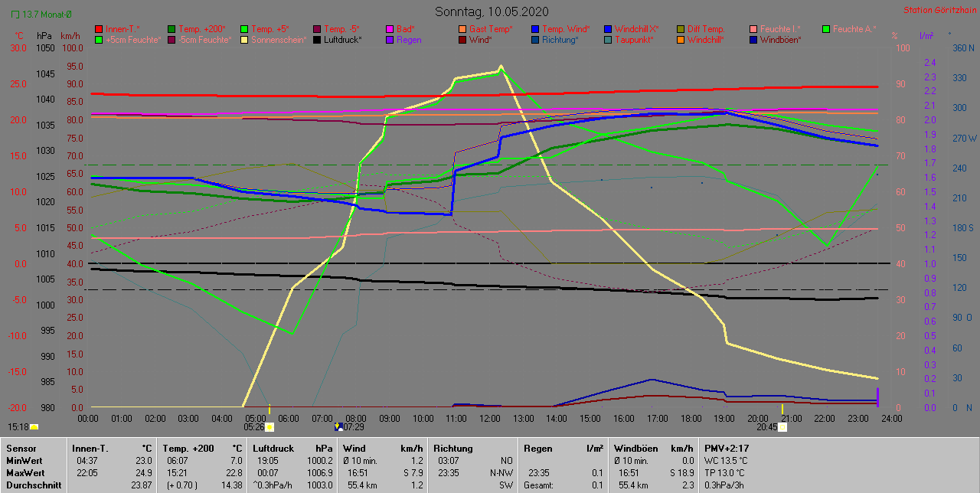Toggle the magenta Bad series legend box

(x=390, y=29)
